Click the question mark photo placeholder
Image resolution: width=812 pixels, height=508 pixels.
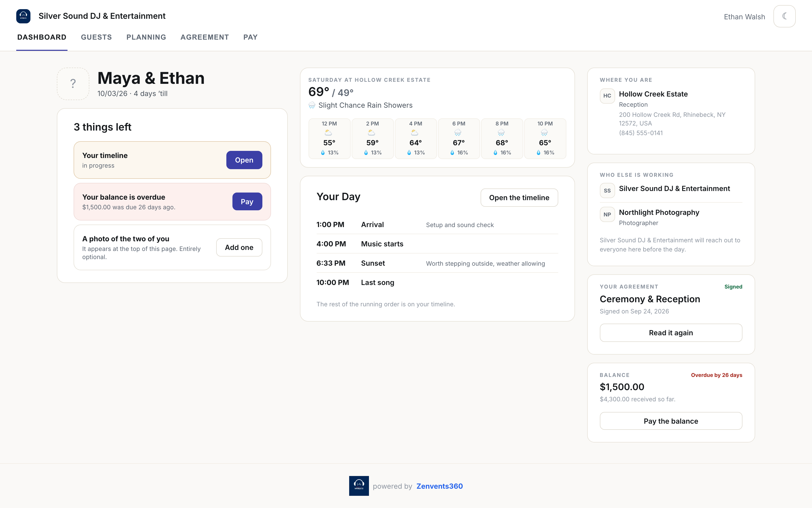pos(73,84)
